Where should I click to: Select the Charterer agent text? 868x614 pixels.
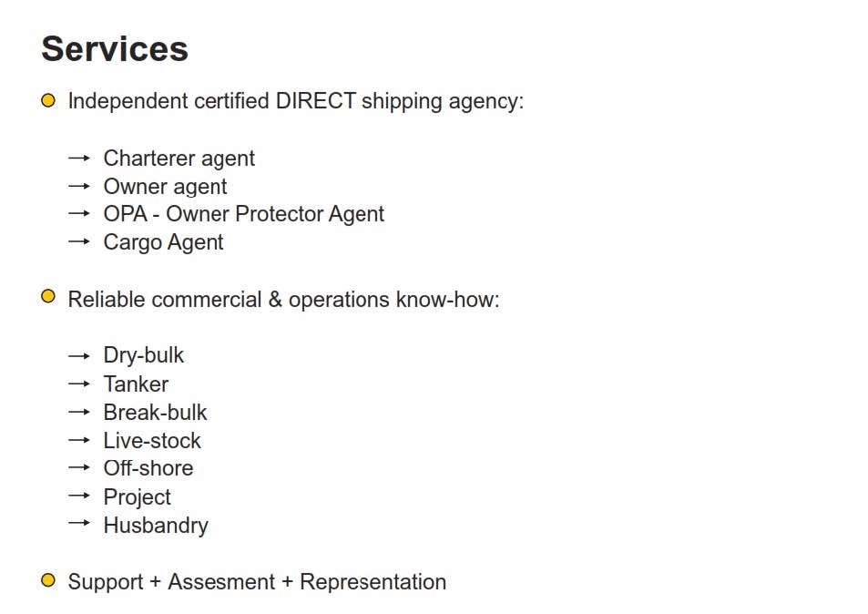click(x=179, y=159)
